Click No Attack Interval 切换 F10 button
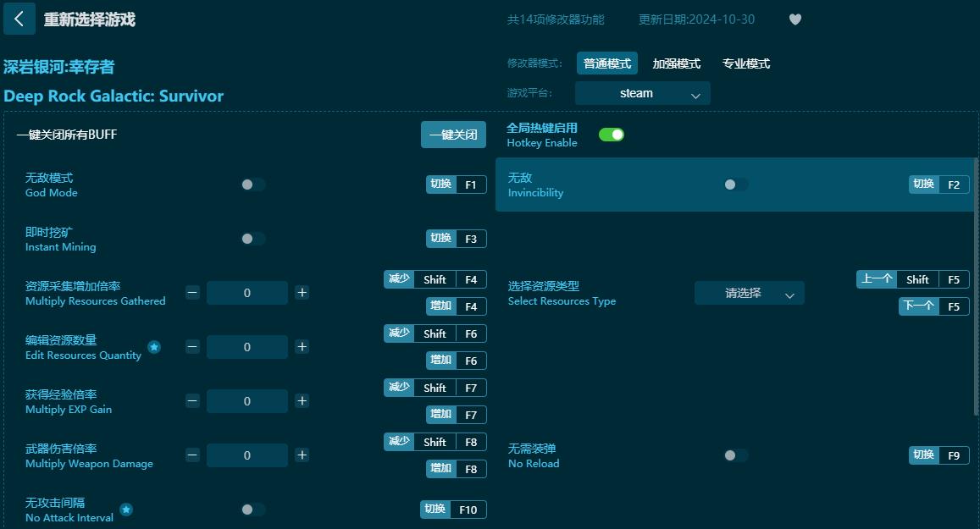This screenshot has height=529, width=980. click(453, 510)
